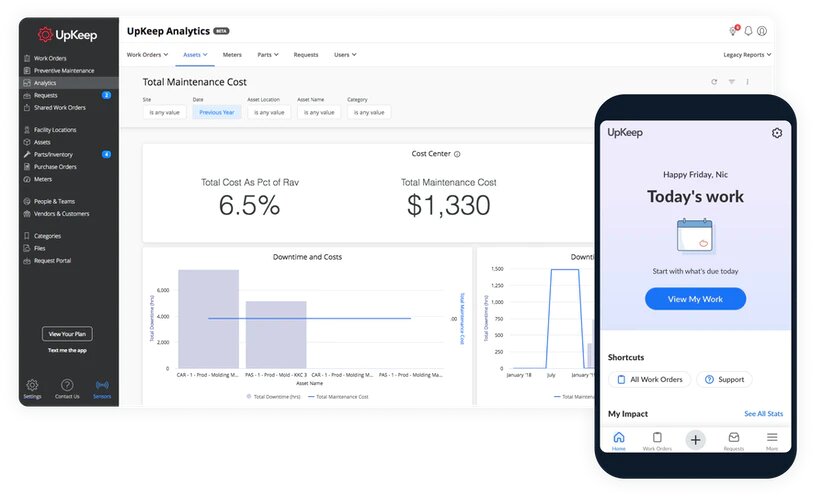This screenshot has height=498, width=815.
Task: Expand the Parts analytics tab dropdown
Action: (268, 55)
